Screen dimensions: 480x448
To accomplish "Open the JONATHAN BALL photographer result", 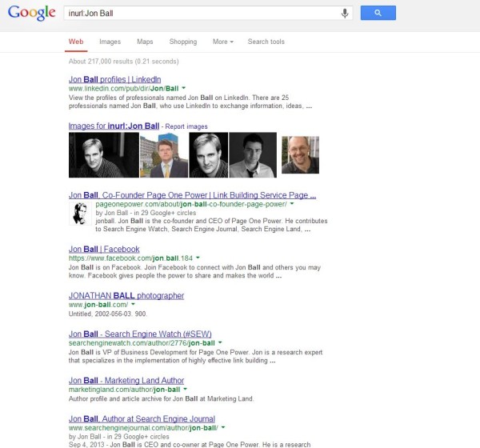I will point(126,295).
